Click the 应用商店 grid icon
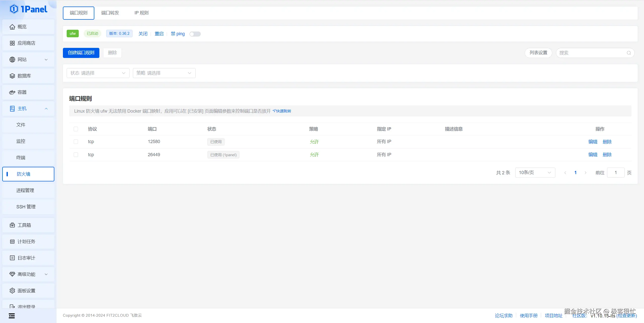The image size is (644, 323). pyautogui.click(x=12, y=43)
